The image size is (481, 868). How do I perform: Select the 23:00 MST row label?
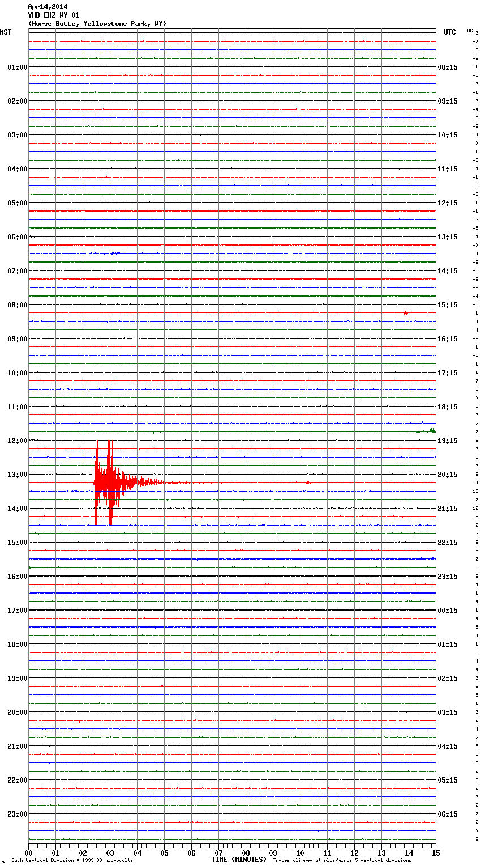(18, 814)
